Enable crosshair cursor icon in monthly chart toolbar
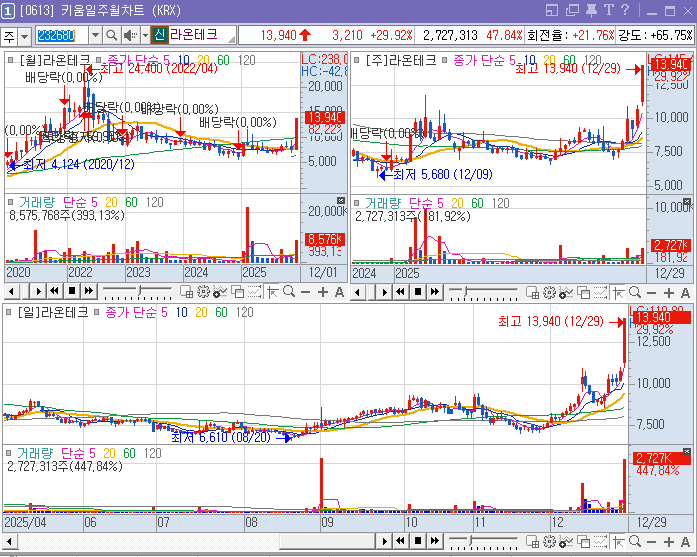The width and height of the screenshot is (697, 557). pyautogui.click(x=272, y=292)
